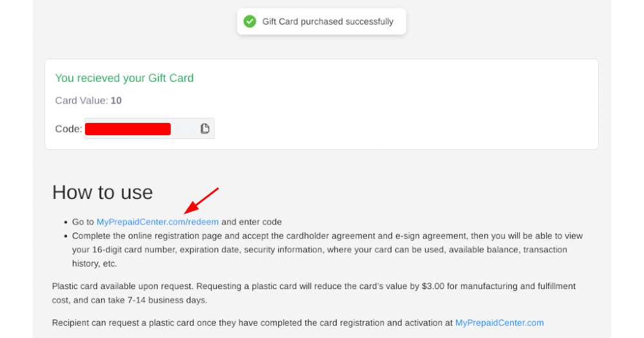Click the '$3.00' amount in plastic card paragraph
This screenshot has height=338, width=644.
[x=433, y=286]
